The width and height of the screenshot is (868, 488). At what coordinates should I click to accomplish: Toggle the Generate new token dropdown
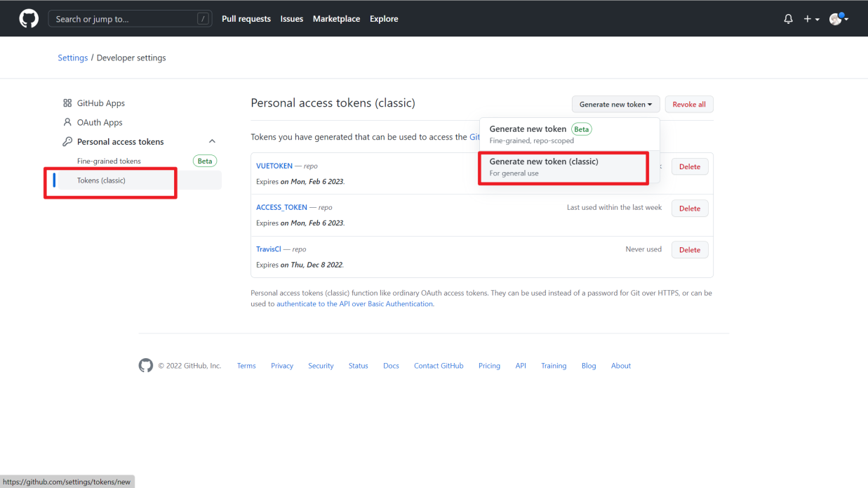[x=615, y=104]
